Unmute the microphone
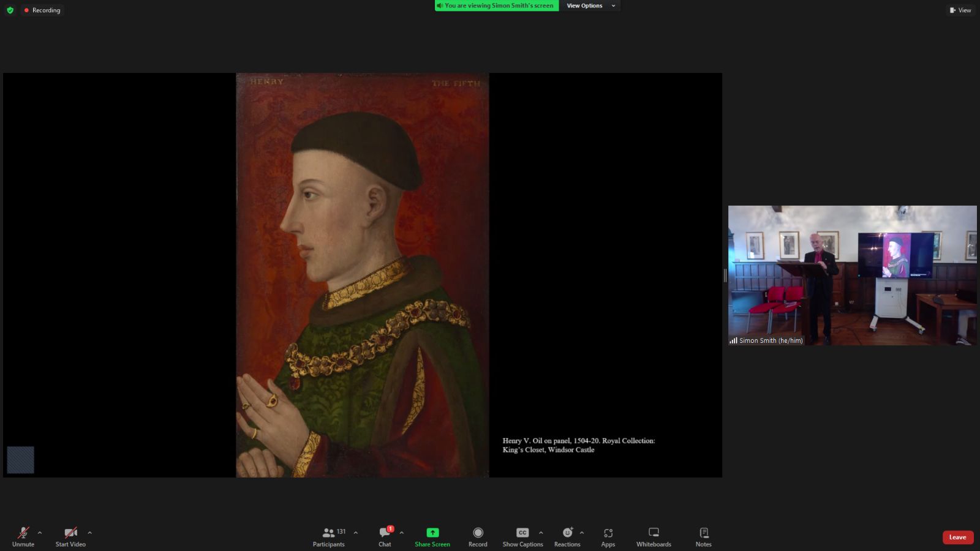Viewport: 980px width, 551px height. (x=23, y=536)
